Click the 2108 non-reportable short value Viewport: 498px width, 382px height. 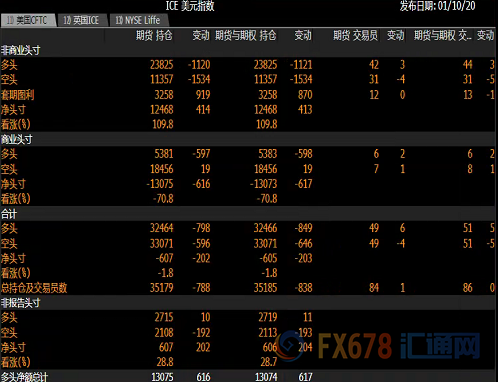point(164,333)
